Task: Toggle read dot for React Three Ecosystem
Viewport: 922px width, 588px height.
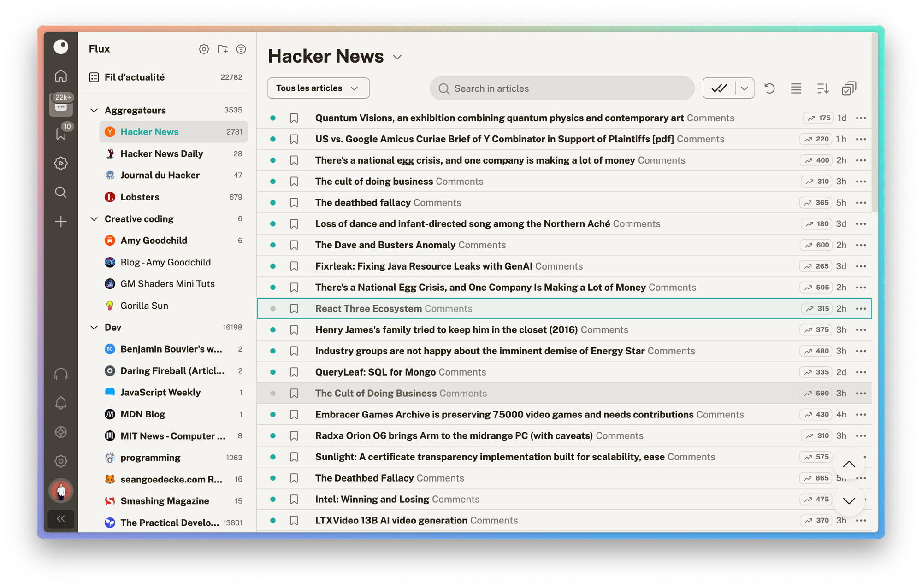Action: (273, 309)
